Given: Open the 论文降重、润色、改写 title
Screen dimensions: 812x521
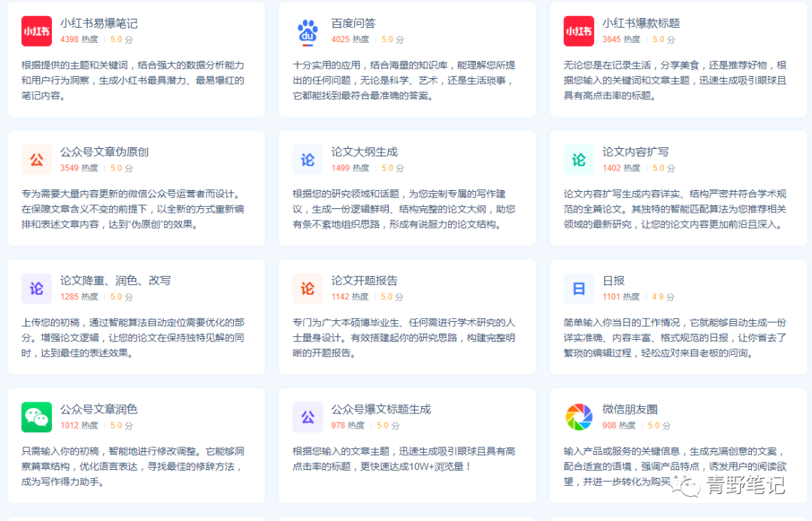Looking at the screenshot, I should [x=115, y=280].
